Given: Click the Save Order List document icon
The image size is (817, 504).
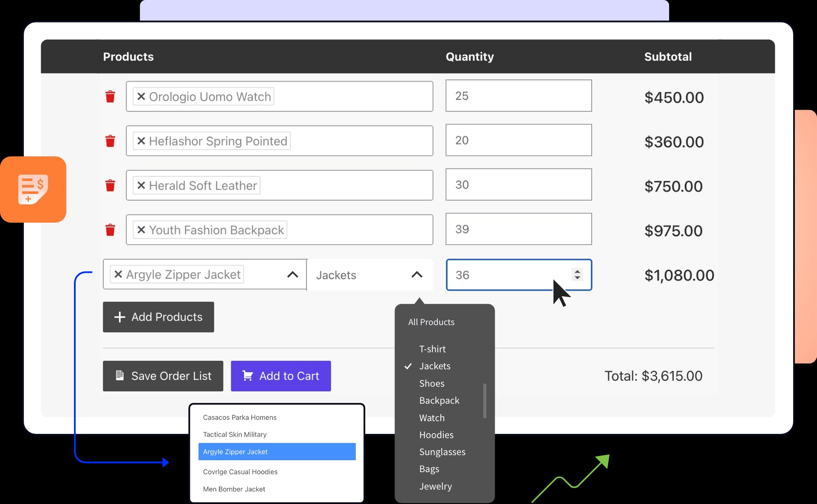Looking at the screenshot, I should click(119, 376).
